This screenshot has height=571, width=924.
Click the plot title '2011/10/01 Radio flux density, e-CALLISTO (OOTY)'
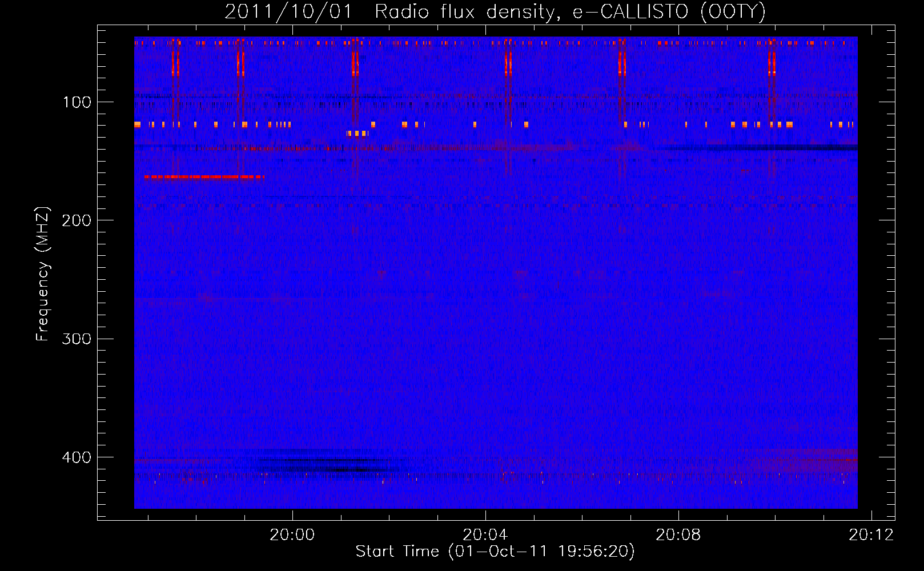495,12
